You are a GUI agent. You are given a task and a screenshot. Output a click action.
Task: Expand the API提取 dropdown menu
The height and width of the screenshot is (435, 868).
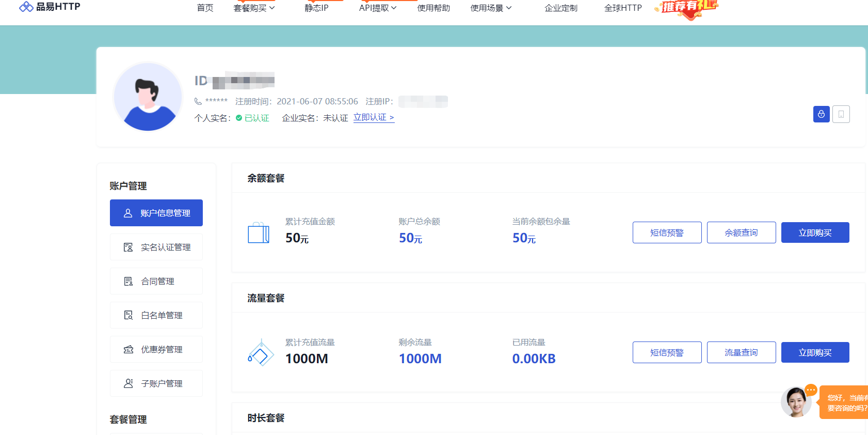[x=378, y=8]
